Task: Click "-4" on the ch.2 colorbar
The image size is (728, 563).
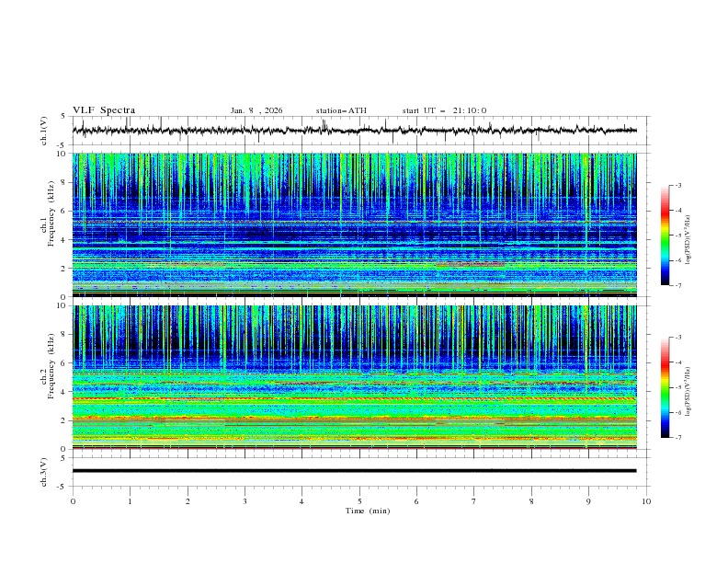Action: point(677,362)
